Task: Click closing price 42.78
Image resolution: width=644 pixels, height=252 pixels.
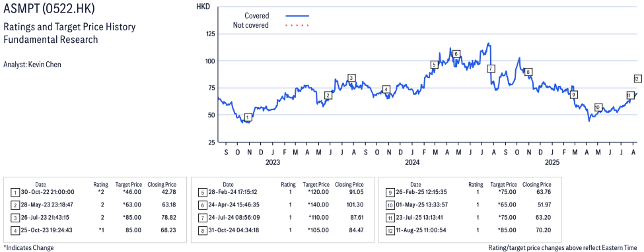Action: click(x=168, y=192)
